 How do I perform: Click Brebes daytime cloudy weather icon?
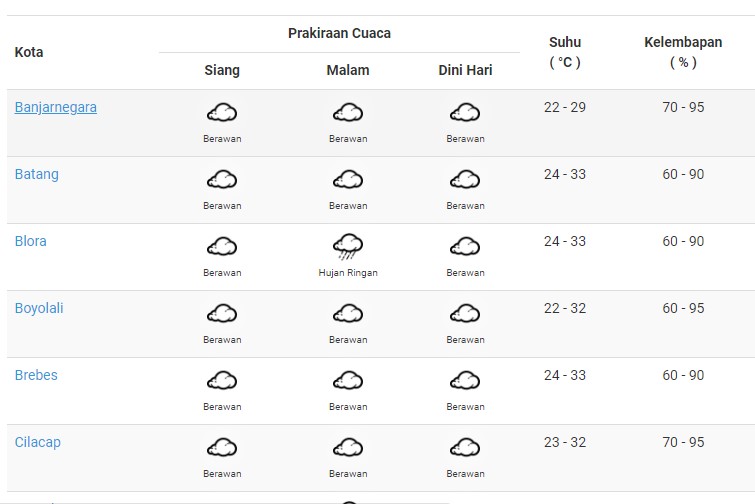click(x=221, y=381)
